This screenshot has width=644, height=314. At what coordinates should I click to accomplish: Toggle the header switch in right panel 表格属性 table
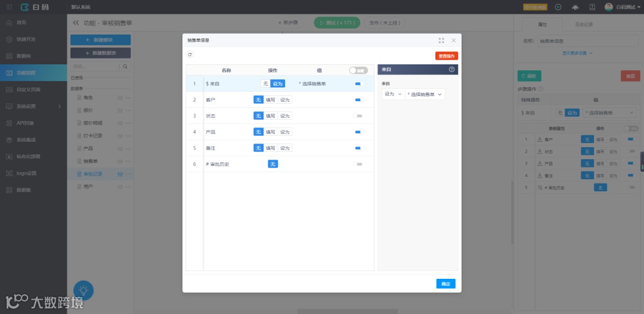(x=631, y=129)
